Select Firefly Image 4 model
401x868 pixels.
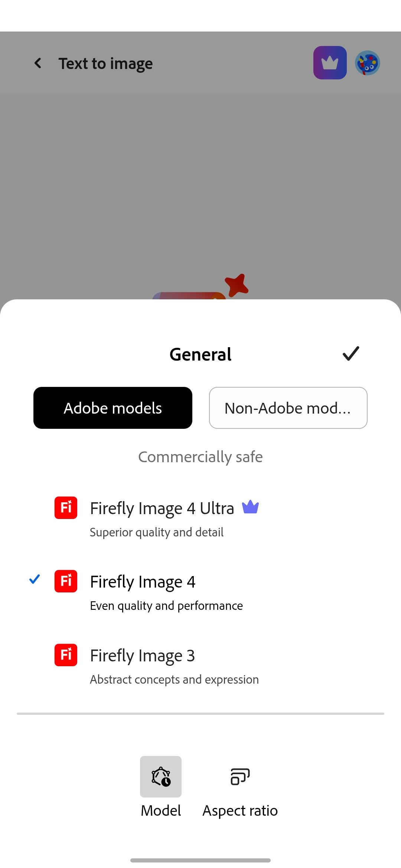(143, 582)
